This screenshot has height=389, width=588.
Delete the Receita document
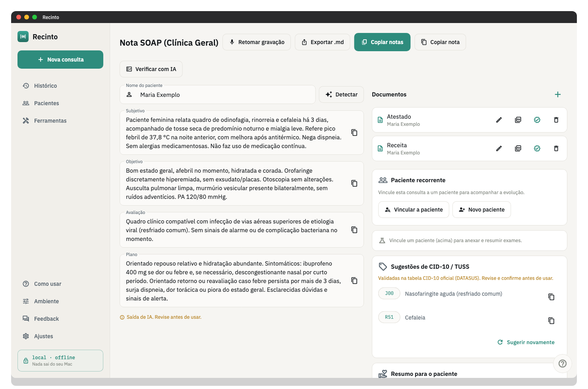coord(556,148)
